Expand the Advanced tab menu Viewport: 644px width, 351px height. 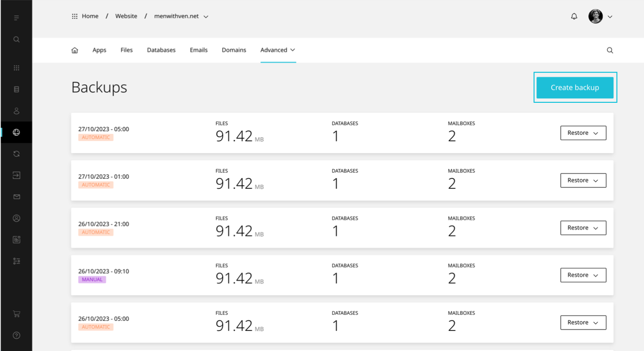tap(278, 50)
